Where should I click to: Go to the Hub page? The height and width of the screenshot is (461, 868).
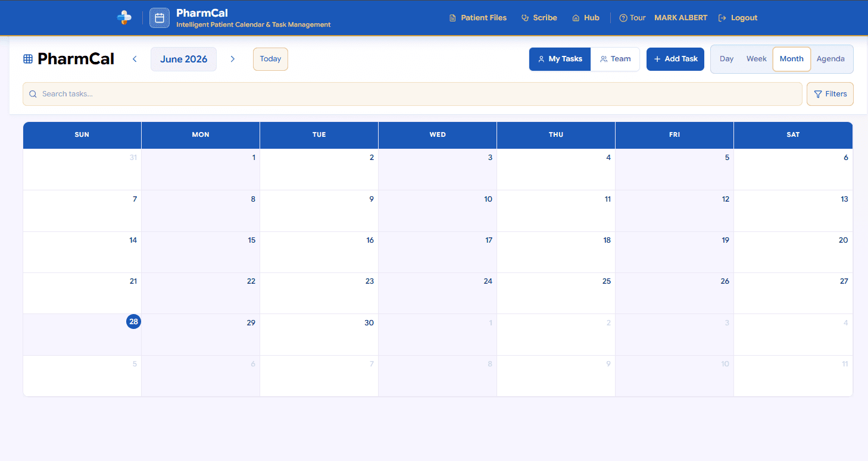(x=586, y=18)
